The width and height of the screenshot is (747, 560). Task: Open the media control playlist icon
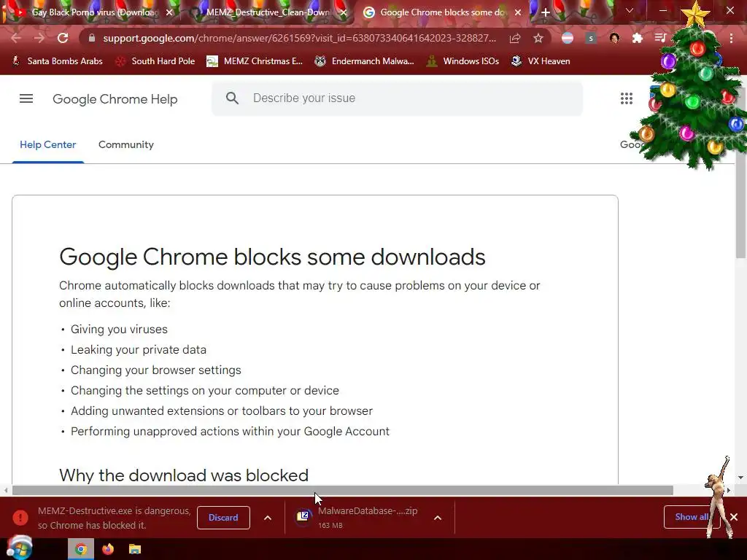coord(660,38)
